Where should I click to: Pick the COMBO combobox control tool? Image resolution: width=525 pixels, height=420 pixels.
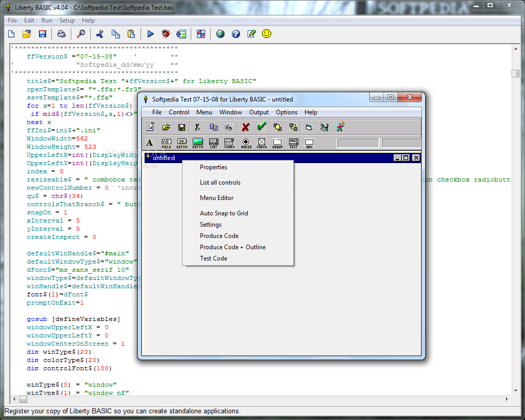(x=229, y=143)
